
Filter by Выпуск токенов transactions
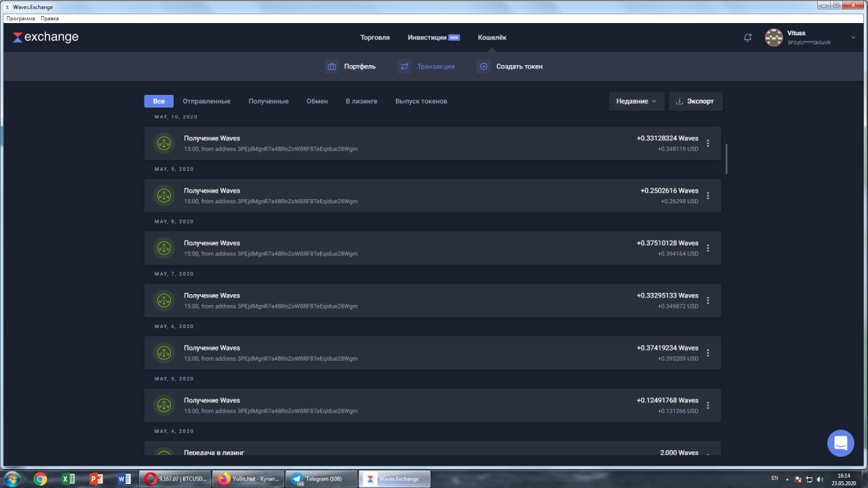click(421, 101)
